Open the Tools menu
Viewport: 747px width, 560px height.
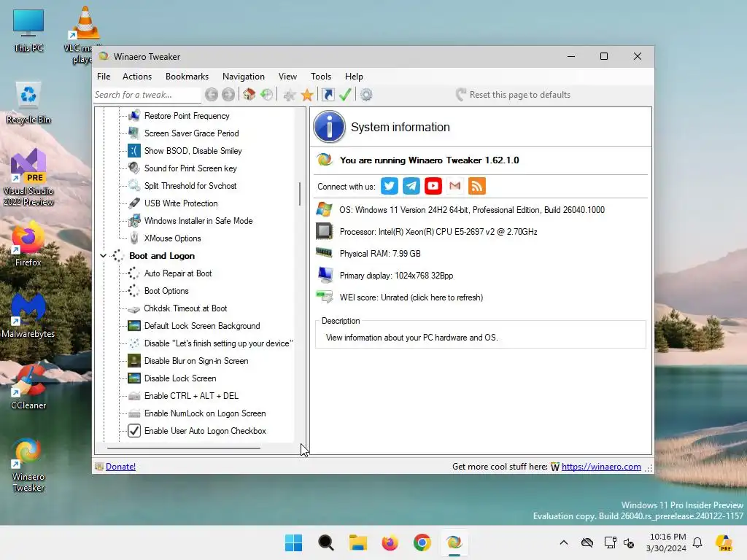click(321, 77)
